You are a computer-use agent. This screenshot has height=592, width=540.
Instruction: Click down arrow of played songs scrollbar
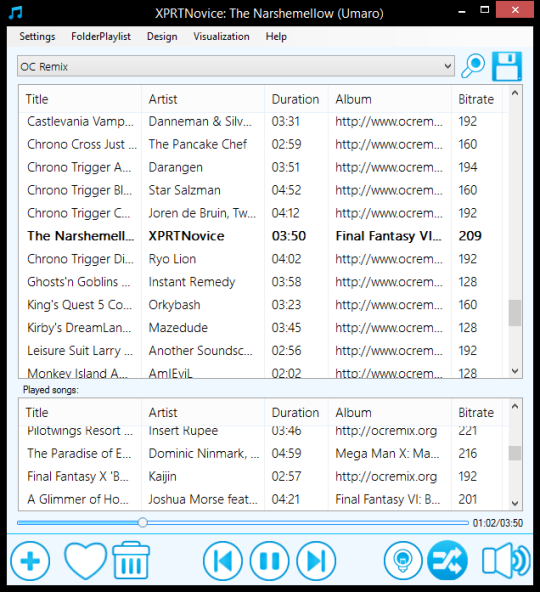tap(515, 503)
